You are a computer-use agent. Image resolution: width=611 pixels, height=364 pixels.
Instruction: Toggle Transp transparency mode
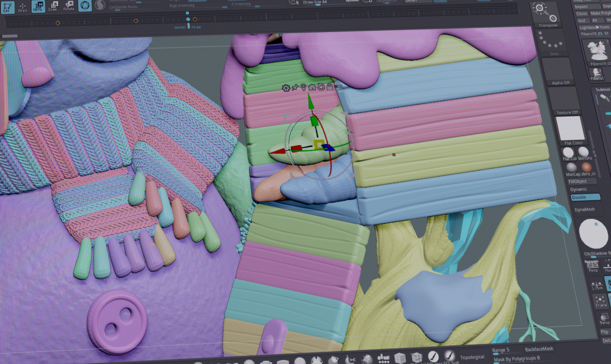click(604, 319)
